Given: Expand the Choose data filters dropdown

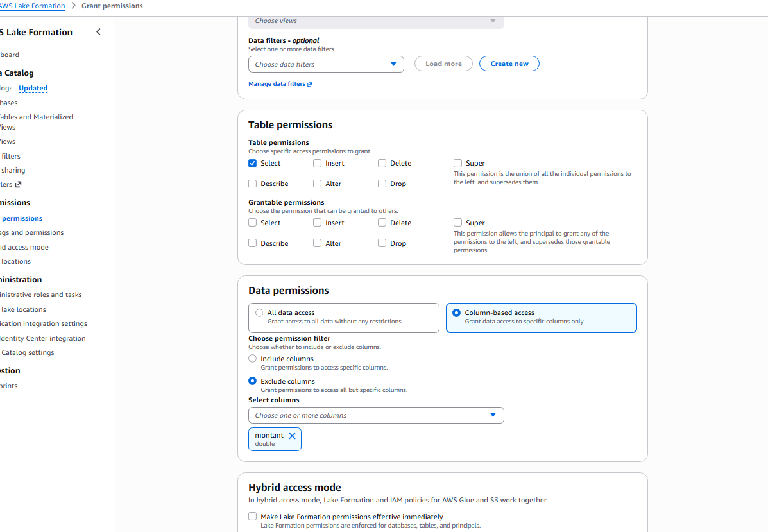Looking at the screenshot, I should click(326, 64).
